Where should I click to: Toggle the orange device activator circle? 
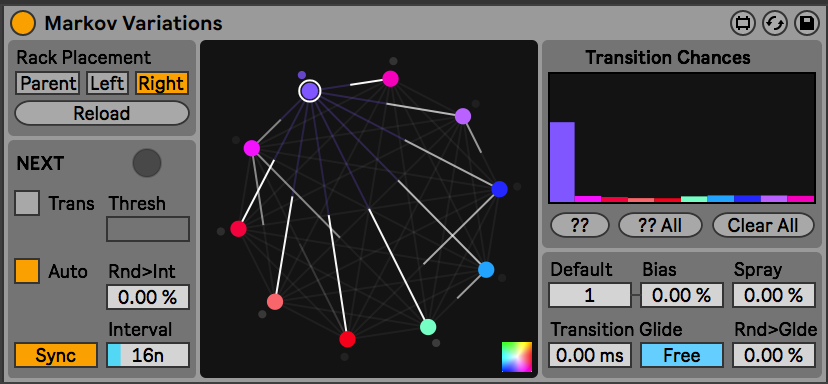[23, 23]
